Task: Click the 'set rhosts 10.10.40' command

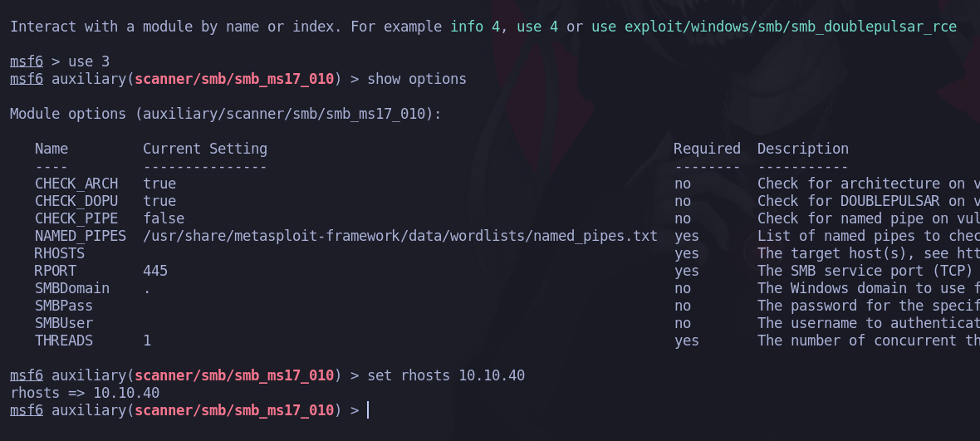Action: [x=446, y=375]
